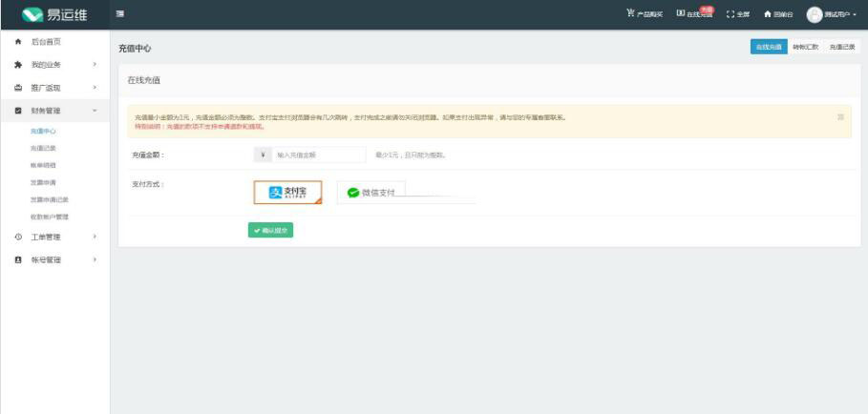Open 充值记录 in sidebar submenu
Screen dimensions: 868x414
43,148
